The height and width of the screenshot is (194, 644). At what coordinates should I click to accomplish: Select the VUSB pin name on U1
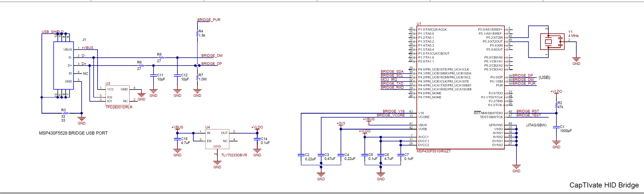423,129
